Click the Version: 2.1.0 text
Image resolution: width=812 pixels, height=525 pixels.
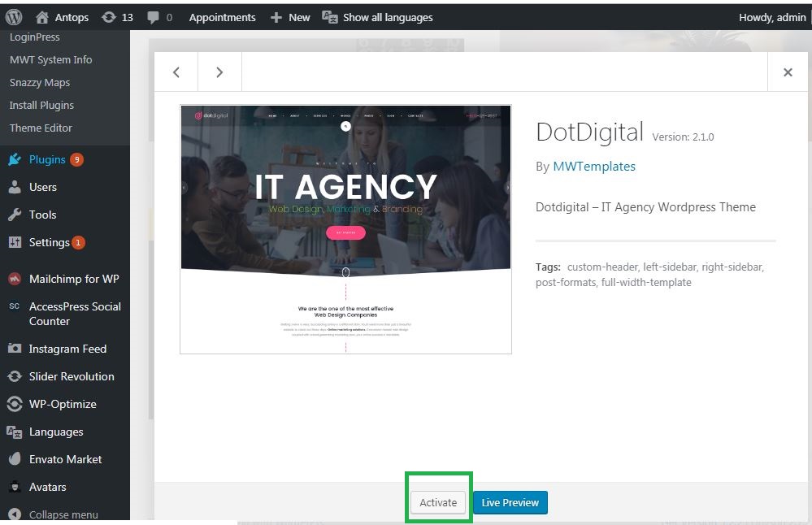[x=683, y=137]
